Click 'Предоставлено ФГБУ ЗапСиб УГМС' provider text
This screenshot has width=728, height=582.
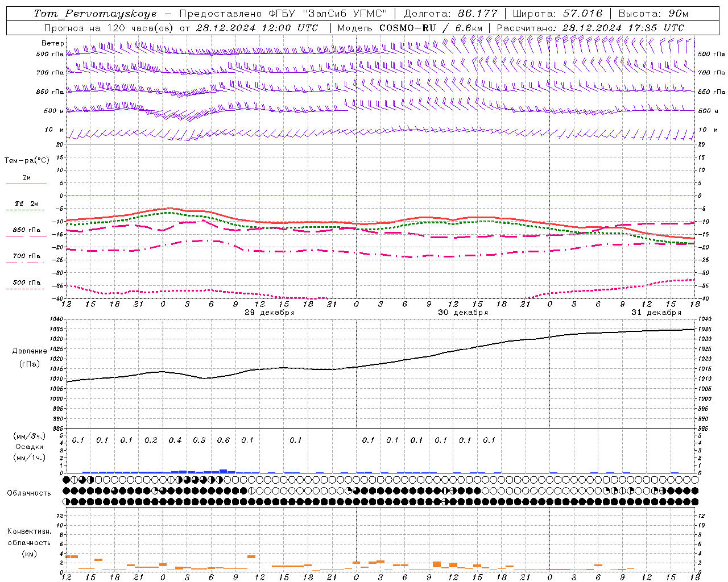[283, 14]
